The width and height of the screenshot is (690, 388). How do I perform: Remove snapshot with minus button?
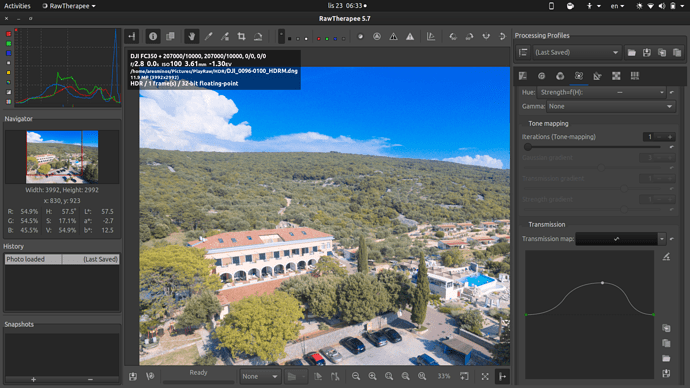click(x=90, y=379)
